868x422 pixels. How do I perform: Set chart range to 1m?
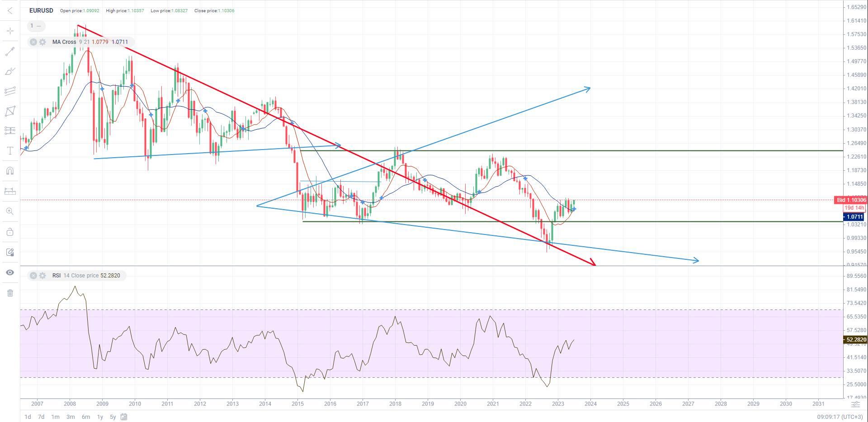click(55, 417)
